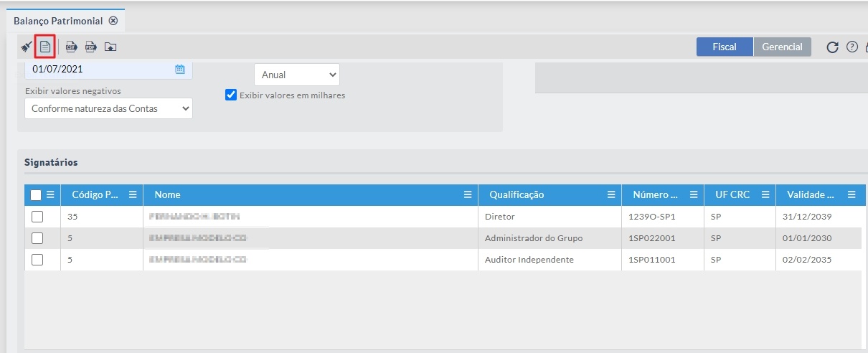Image resolution: width=868 pixels, height=353 pixels.
Task: Switch to the Balanço Patrimonial tab
Action: [x=58, y=21]
